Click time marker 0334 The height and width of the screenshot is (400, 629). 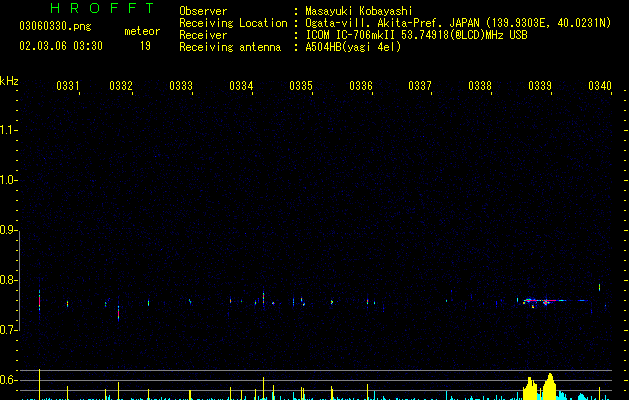(x=241, y=85)
